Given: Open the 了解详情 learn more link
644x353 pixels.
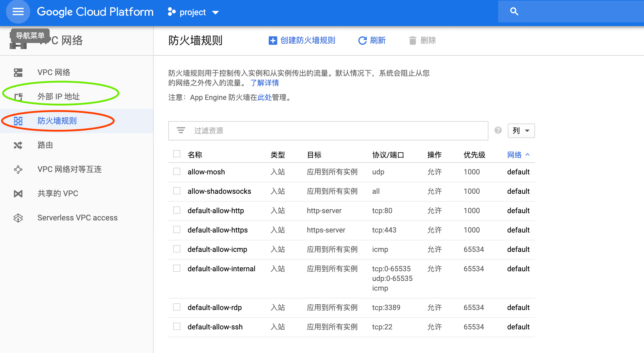Looking at the screenshot, I should 264,83.
